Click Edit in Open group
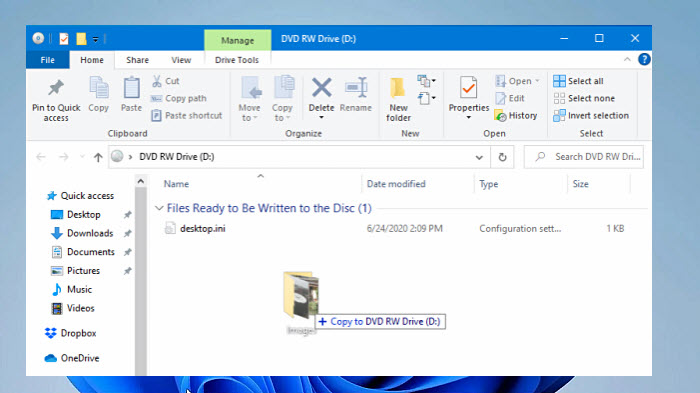This screenshot has width=700, height=393. click(510, 98)
